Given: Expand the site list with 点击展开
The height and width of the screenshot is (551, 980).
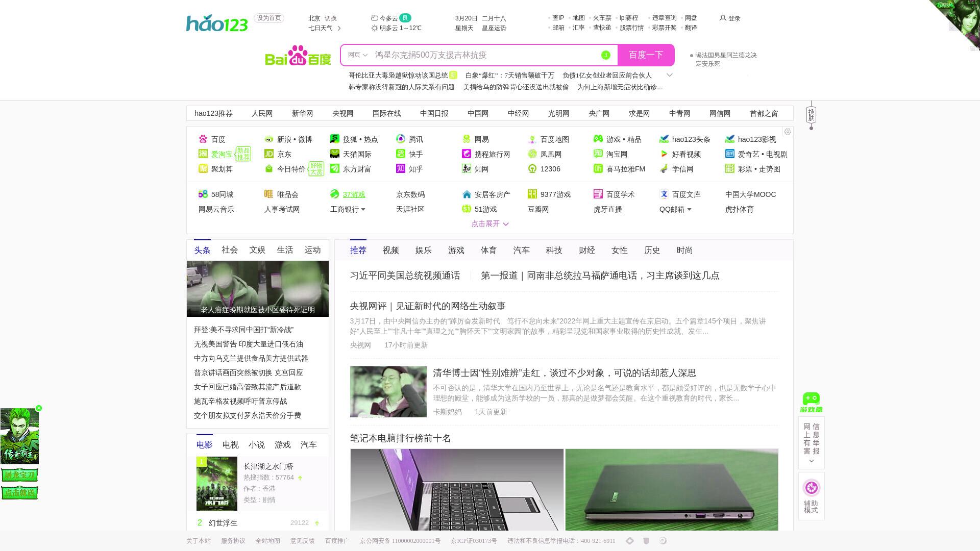Looking at the screenshot, I should point(490,223).
